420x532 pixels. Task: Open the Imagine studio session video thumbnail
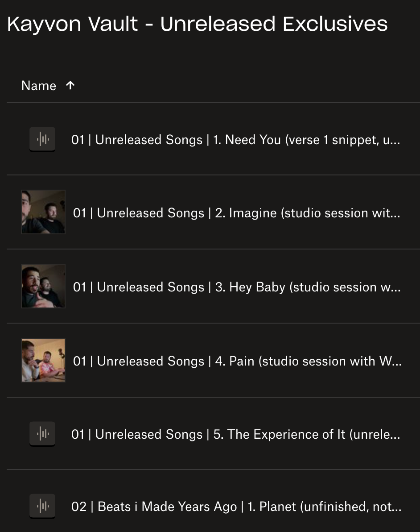pyautogui.click(x=43, y=212)
